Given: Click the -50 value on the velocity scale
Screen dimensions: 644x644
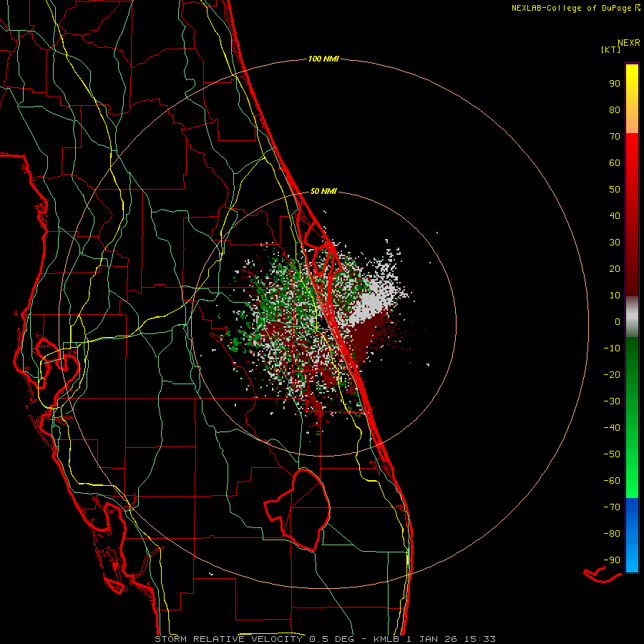Looking at the screenshot, I should click(x=612, y=454).
